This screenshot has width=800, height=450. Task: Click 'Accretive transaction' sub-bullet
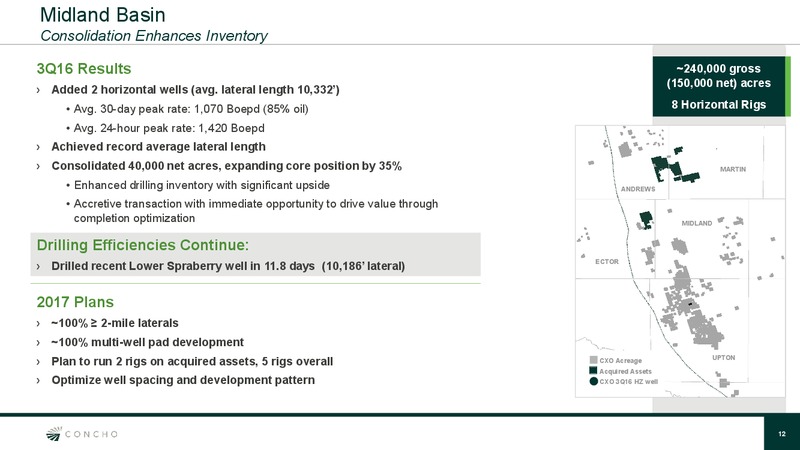click(x=256, y=211)
